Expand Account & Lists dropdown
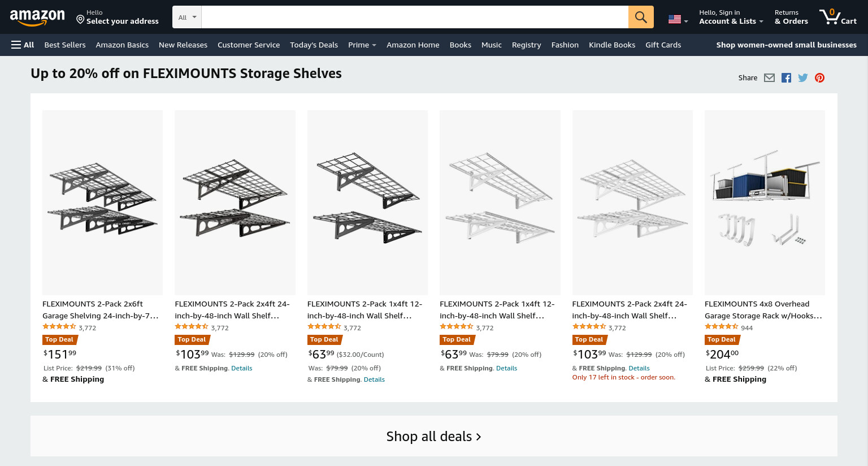The height and width of the screenshot is (466, 868). point(731,17)
